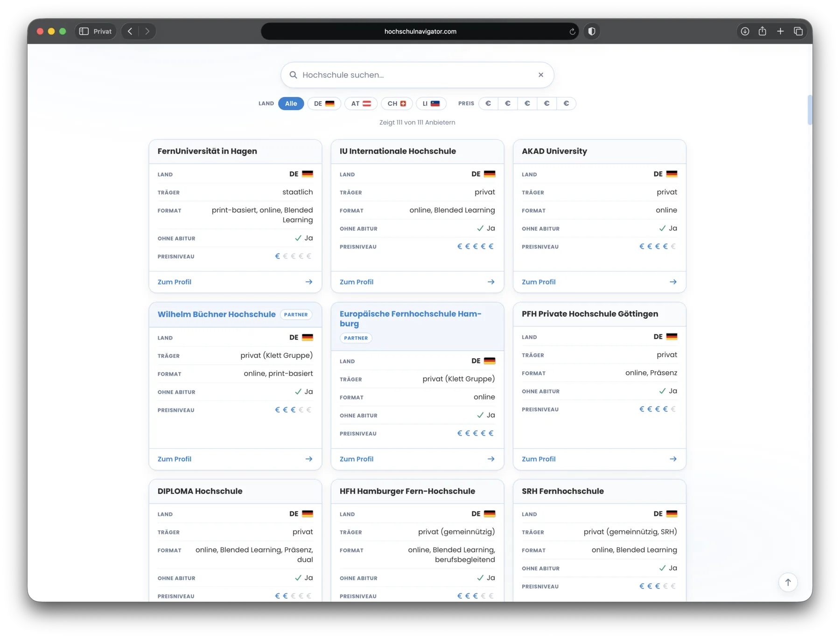Click the FernUniversität in Hagen heading
Screen dimensions: 840x638
[x=207, y=151]
